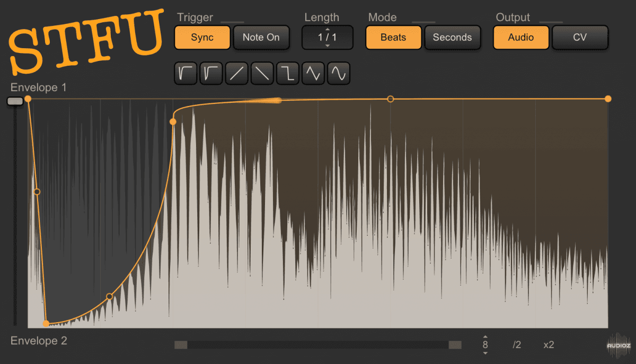Select CV output
The height and width of the screenshot is (364, 636).
click(580, 38)
